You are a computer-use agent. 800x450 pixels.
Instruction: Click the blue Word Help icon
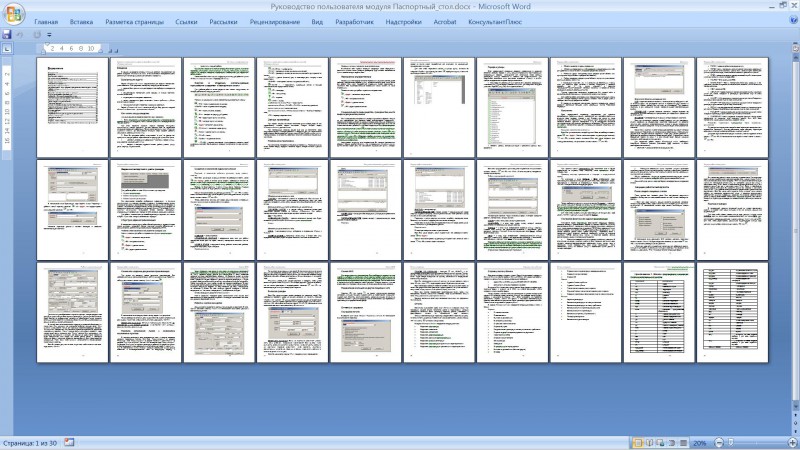click(793, 20)
